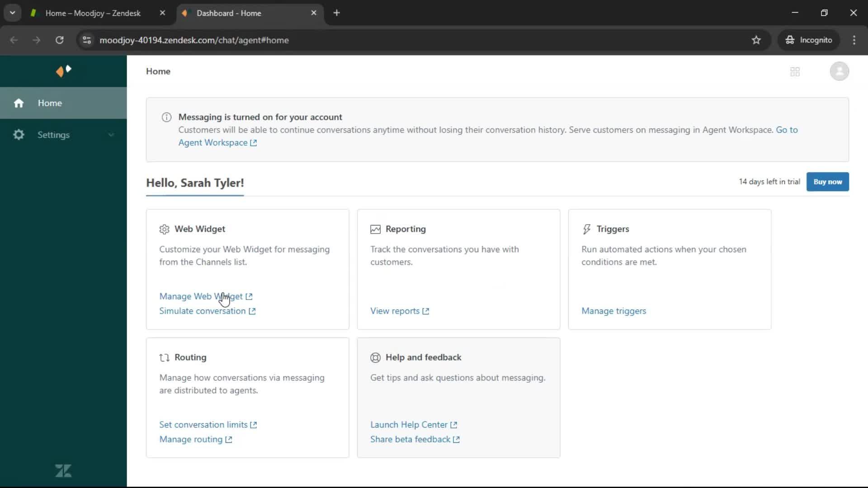Click the address bar URL field
Viewport: 868px width, 488px height.
420,40
